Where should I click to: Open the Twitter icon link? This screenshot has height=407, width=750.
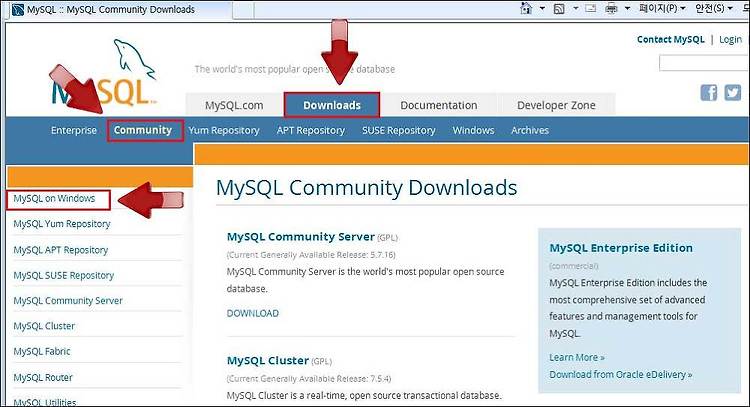[732, 92]
